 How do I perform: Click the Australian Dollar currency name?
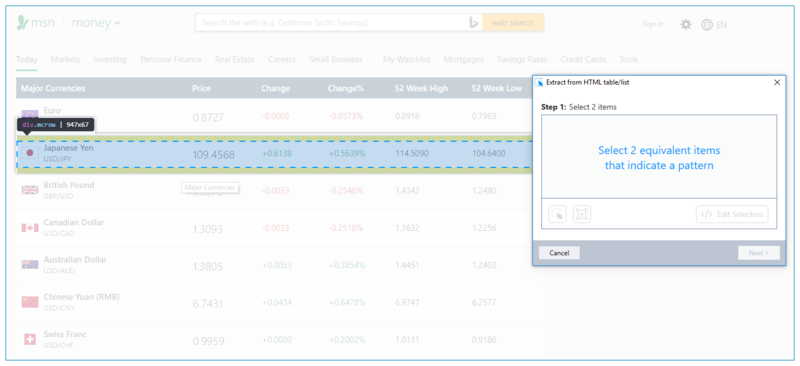(76, 259)
